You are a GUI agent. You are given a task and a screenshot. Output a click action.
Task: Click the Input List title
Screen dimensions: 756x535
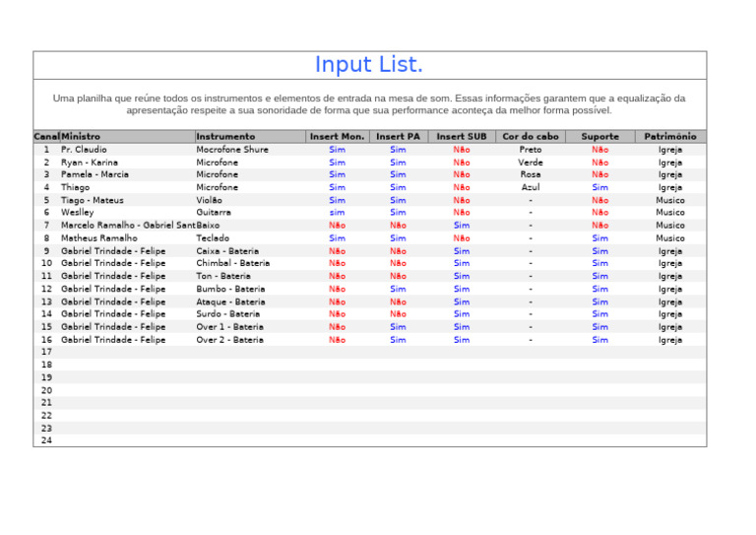tap(369, 65)
